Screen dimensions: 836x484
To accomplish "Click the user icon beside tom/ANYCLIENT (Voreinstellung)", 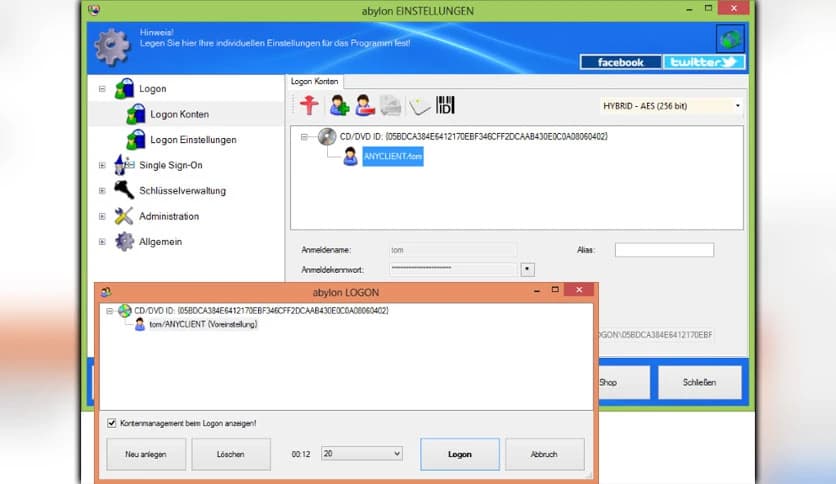I will (x=140, y=324).
